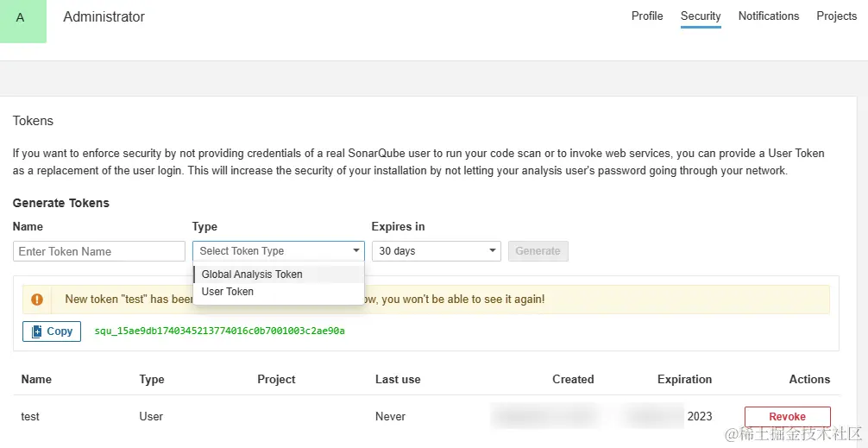Click the Name column header in table

point(36,379)
